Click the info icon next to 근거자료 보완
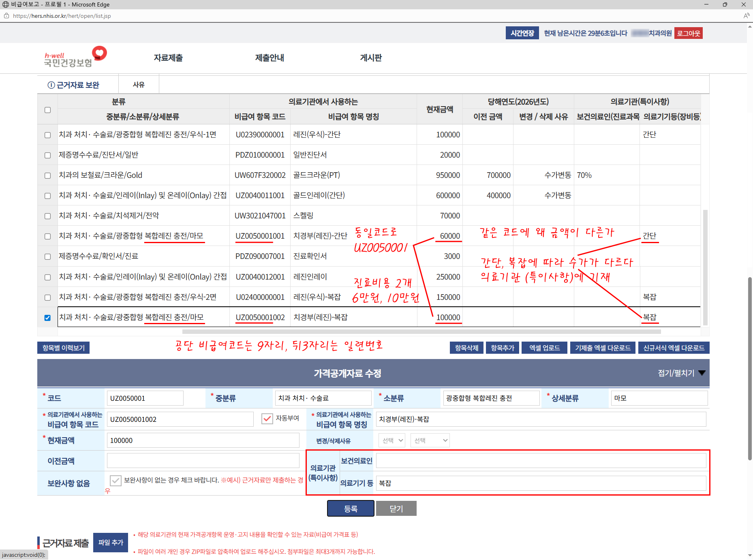 [51, 85]
